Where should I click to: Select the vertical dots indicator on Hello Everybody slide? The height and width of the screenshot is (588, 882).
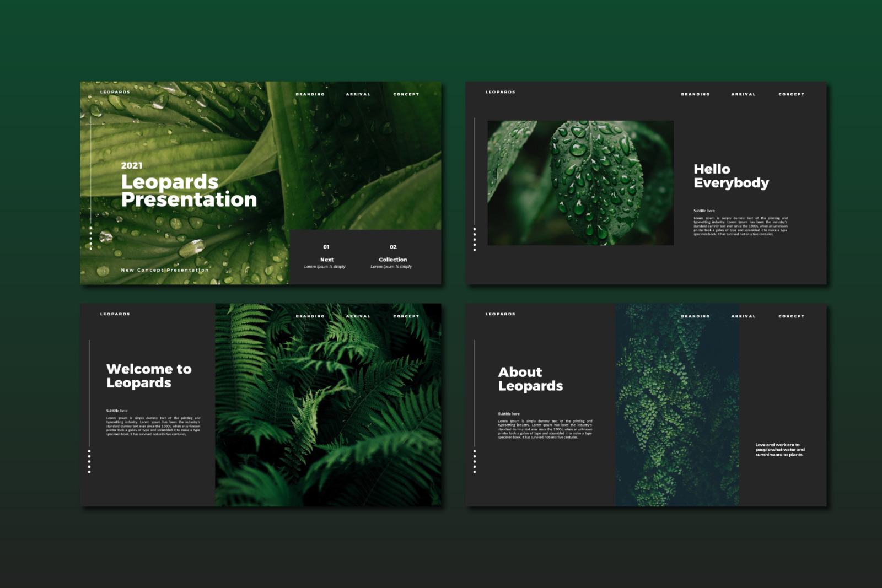[x=474, y=240]
